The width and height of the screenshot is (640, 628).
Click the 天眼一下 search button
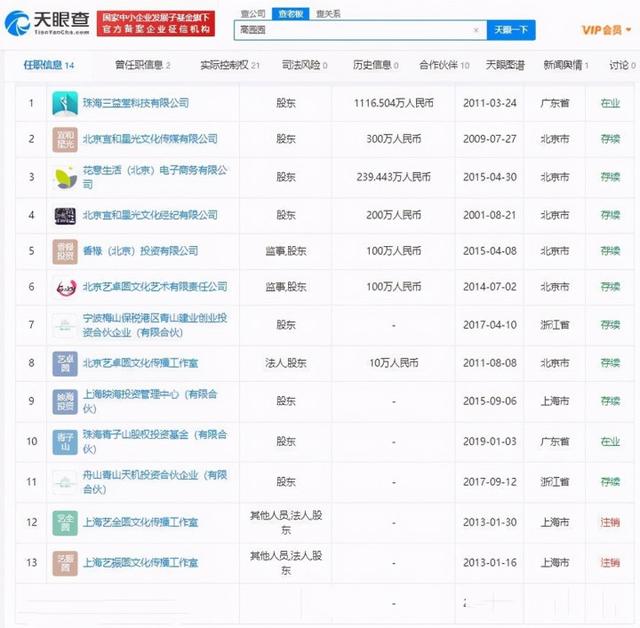tap(511, 30)
